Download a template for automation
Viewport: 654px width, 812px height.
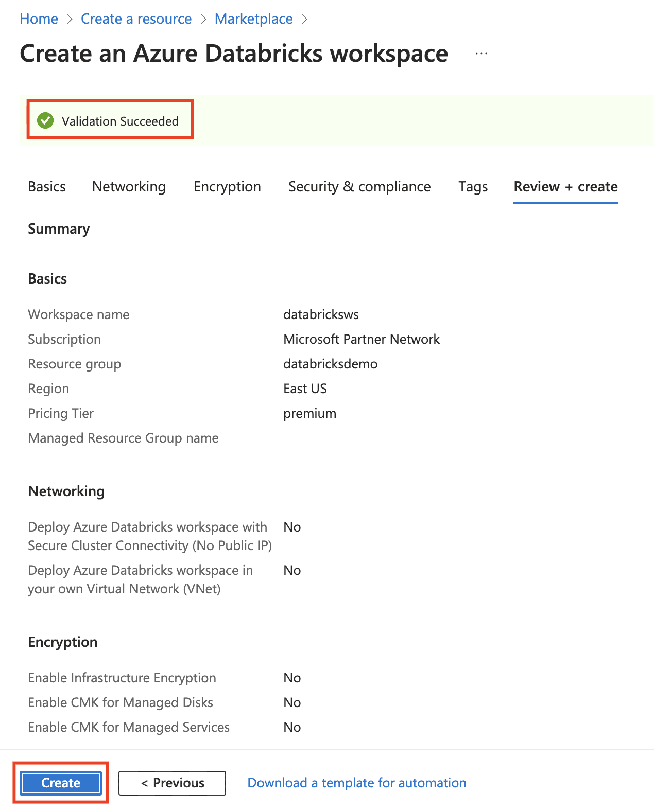coord(357,783)
